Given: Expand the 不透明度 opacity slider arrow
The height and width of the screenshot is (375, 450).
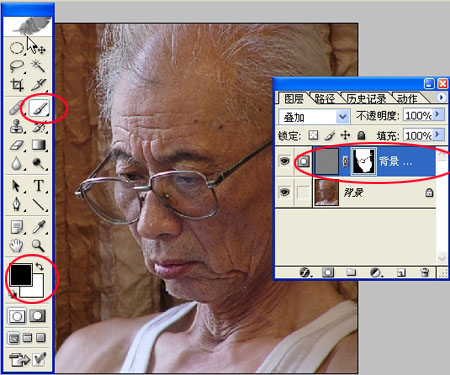Looking at the screenshot, I should pos(438,114).
